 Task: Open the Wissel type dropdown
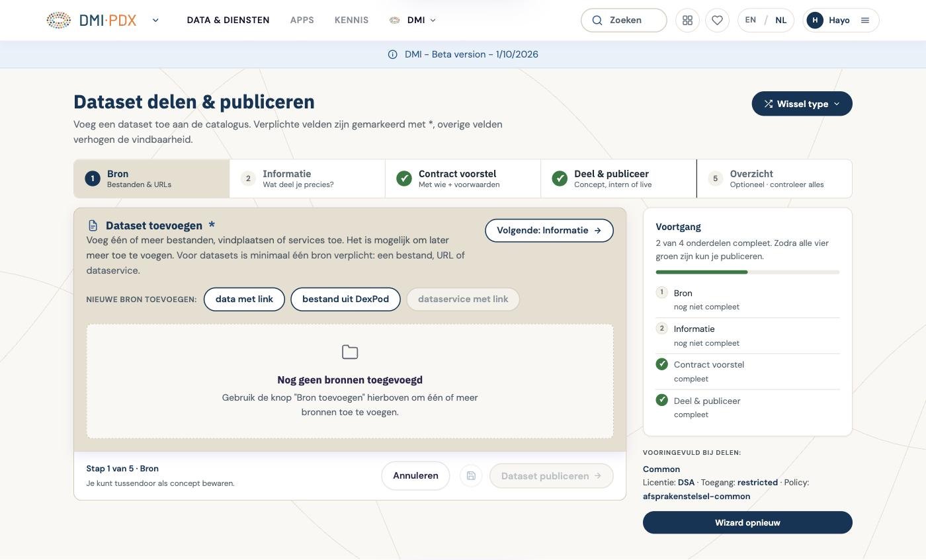click(802, 104)
